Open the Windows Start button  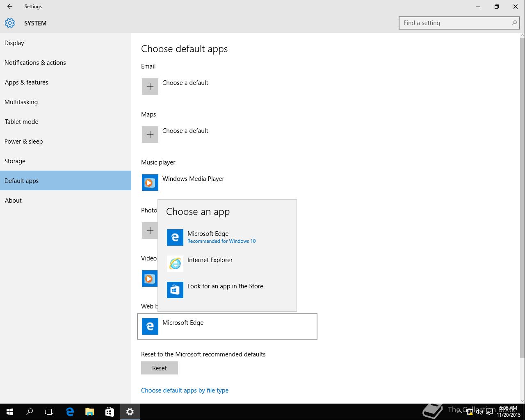tap(10, 412)
